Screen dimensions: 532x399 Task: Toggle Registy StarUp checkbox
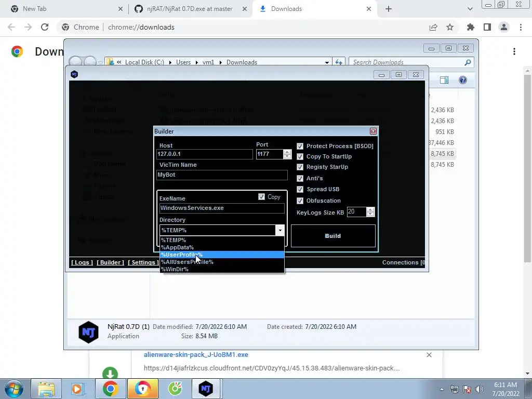click(300, 167)
